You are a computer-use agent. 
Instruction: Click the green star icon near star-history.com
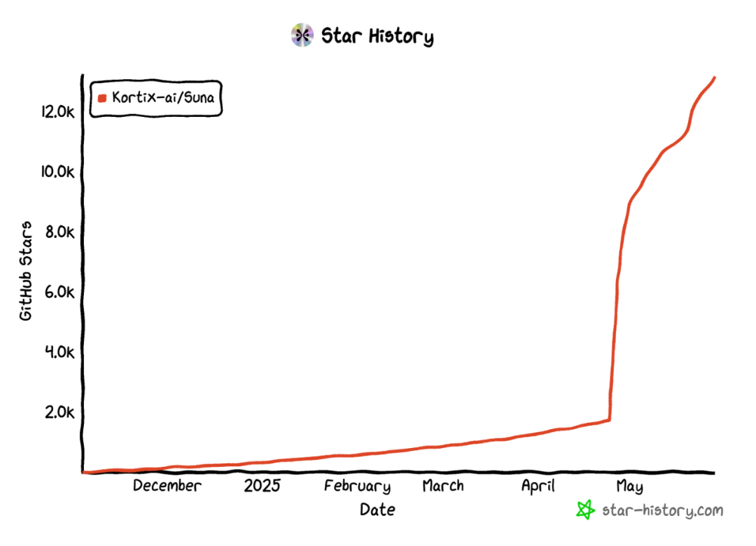coord(586,510)
